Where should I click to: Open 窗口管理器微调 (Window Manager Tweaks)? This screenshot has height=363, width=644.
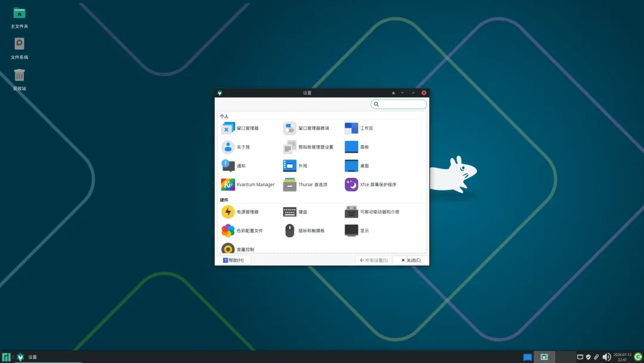(304, 128)
